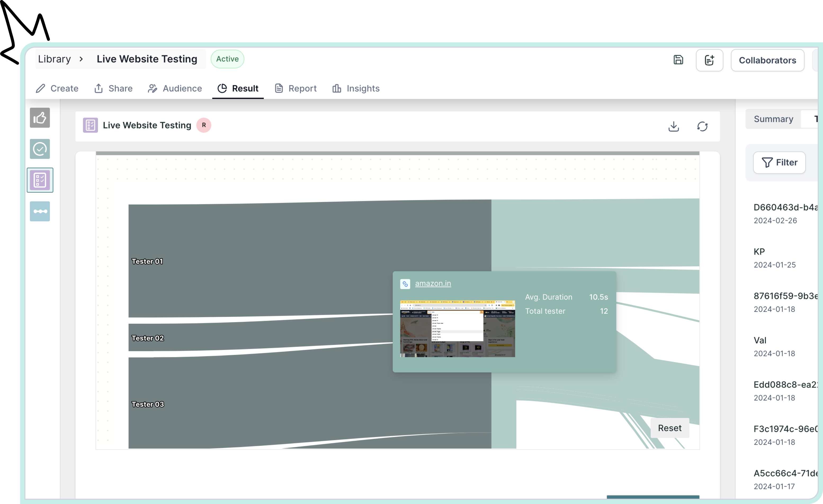Click the blue three-dots connector sidebar icon

tap(40, 211)
